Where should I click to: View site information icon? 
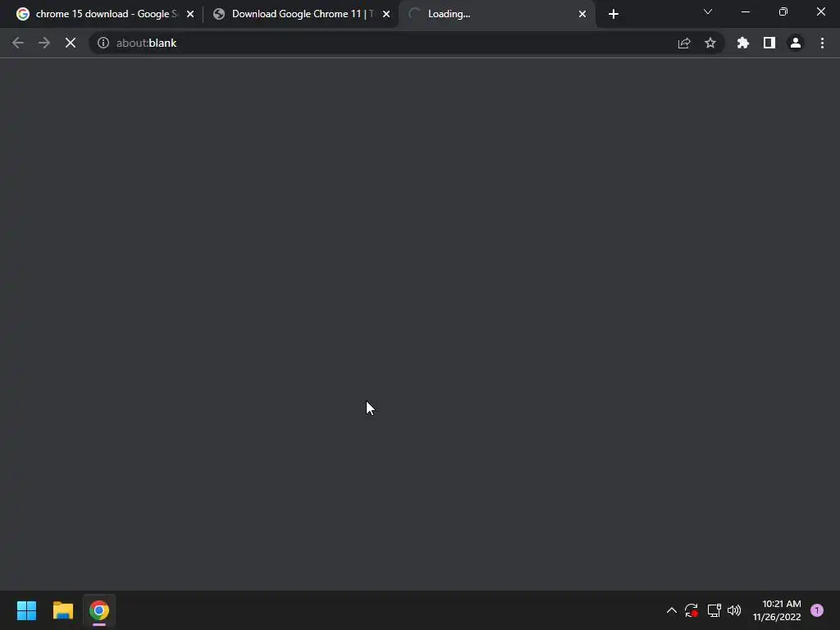[x=103, y=43]
